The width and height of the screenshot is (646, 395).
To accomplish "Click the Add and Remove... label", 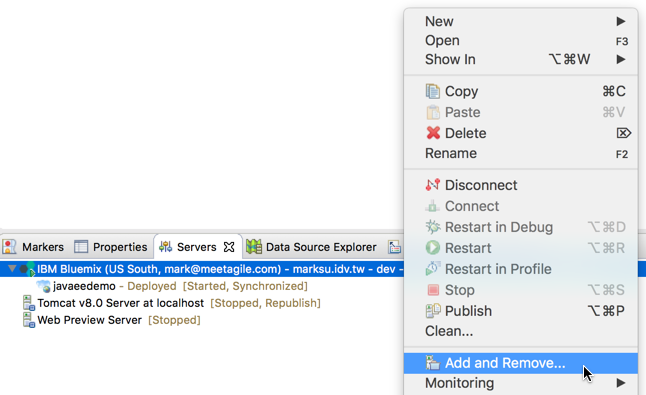I will point(505,363).
